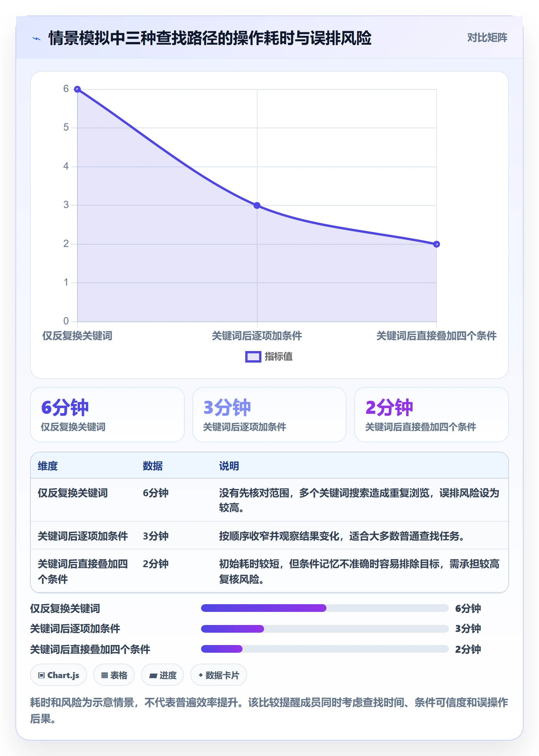Click description starting 初始耗时较短

(359, 571)
